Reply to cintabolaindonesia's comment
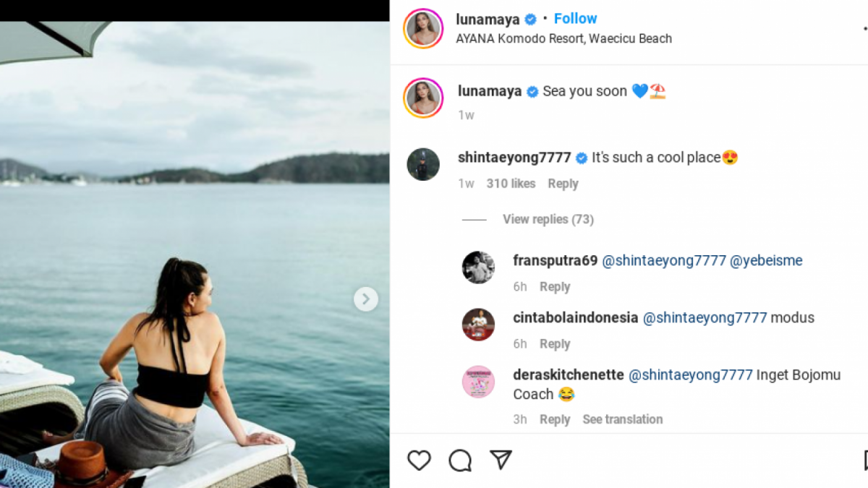 click(x=555, y=343)
